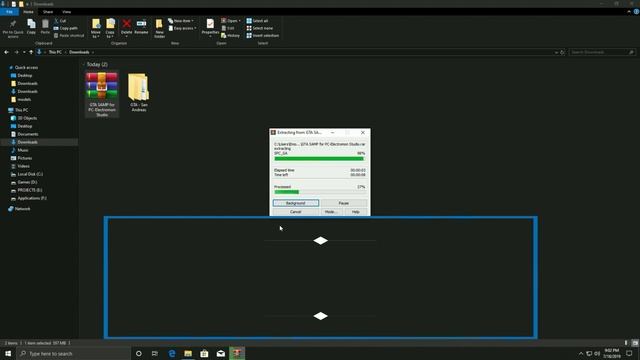Click Help in the extracting dialog

[356, 212]
